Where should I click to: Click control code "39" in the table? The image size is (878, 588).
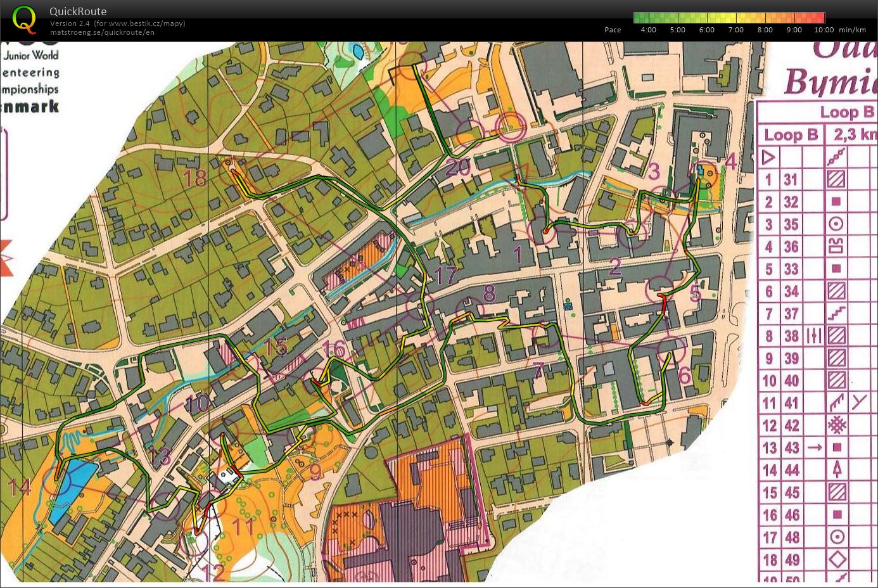[790, 358]
